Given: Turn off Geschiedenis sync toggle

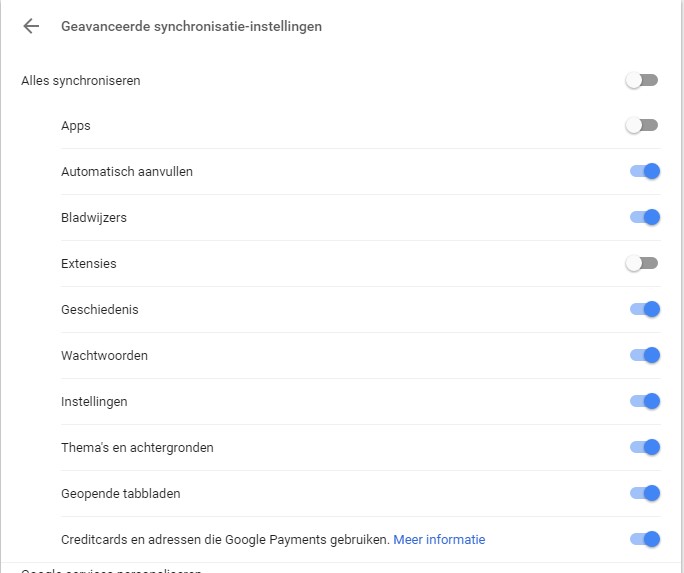Looking at the screenshot, I should click(x=645, y=310).
